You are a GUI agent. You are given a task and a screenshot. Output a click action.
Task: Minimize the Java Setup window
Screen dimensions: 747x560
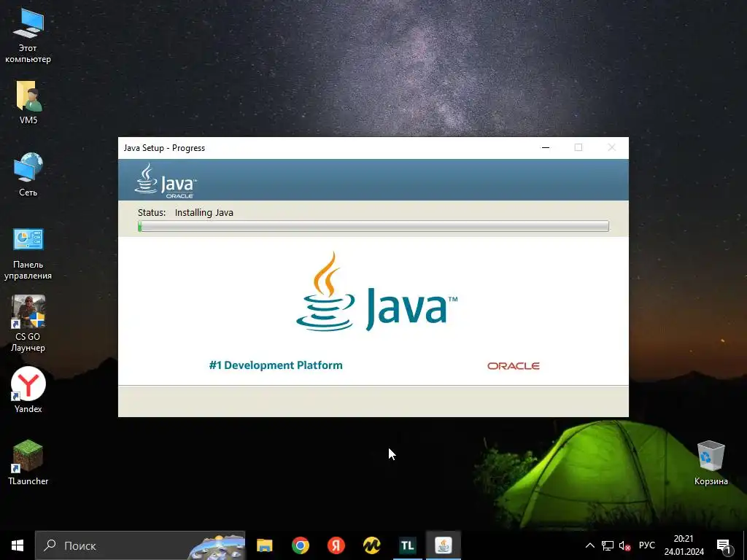point(546,147)
